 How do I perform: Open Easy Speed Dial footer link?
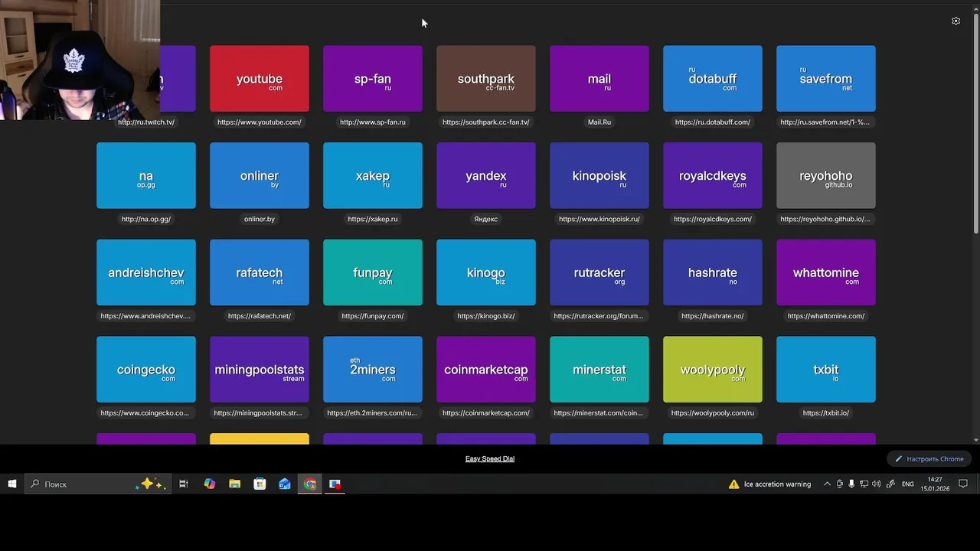click(x=490, y=459)
